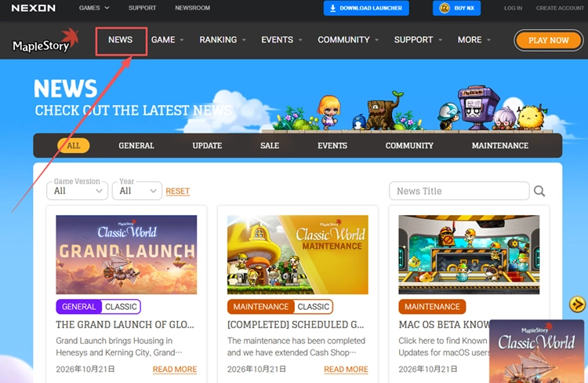Click the MapleStory maple leaf logo
Viewport: 588px width, 383px height.
click(45, 41)
